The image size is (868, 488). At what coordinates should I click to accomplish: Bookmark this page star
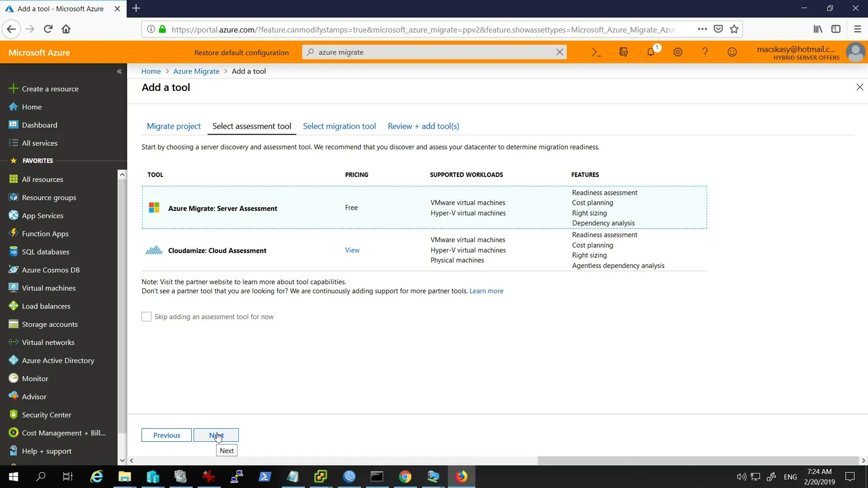(x=734, y=29)
